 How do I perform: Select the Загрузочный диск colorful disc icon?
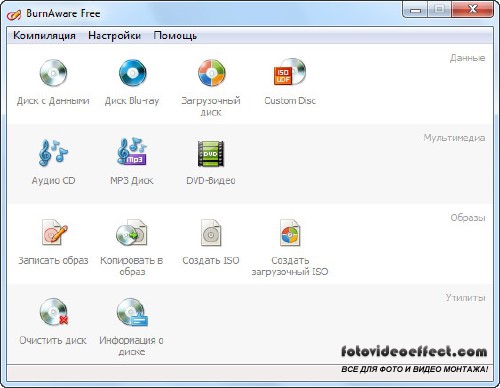(x=211, y=73)
